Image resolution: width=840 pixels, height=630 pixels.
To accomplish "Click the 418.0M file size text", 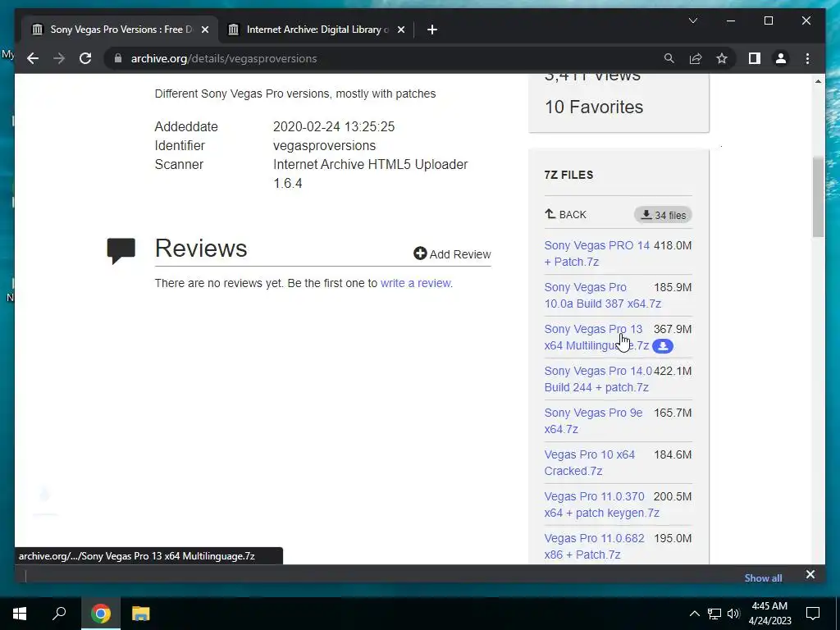I will (x=673, y=245).
